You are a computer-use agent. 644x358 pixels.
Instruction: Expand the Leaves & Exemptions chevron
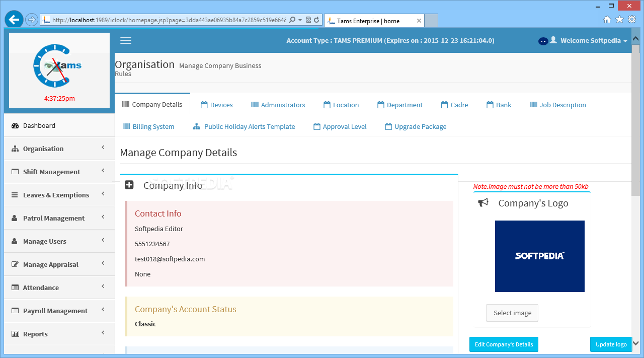click(x=103, y=194)
